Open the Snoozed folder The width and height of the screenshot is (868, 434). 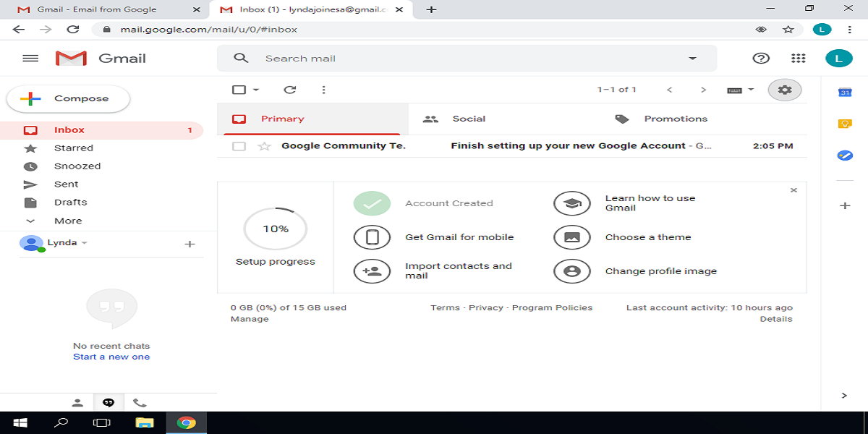(x=101, y=166)
